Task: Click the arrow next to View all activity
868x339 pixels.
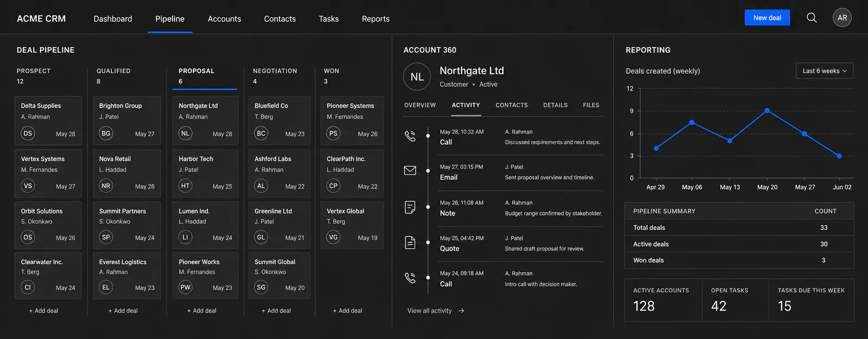Action: click(x=461, y=311)
